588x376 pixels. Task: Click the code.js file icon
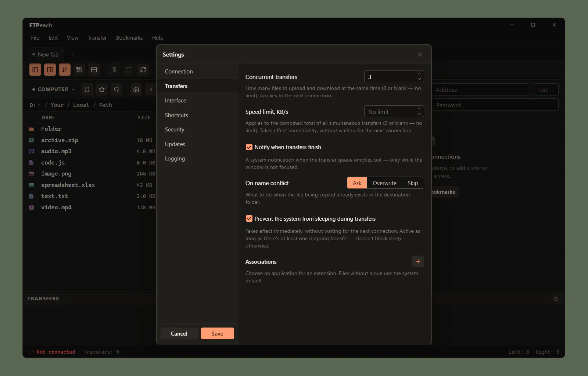pyautogui.click(x=31, y=163)
